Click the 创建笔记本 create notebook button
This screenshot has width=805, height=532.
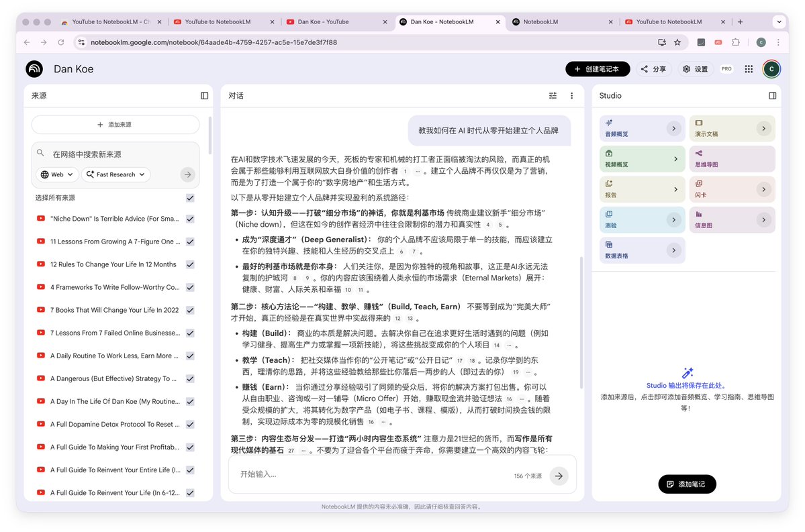pyautogui.click(x=597, y=68)
